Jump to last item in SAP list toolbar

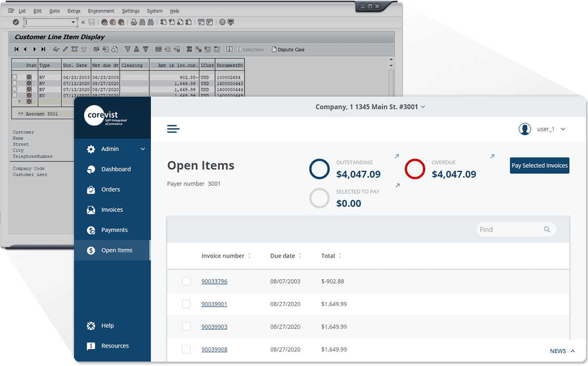(43, 49)
